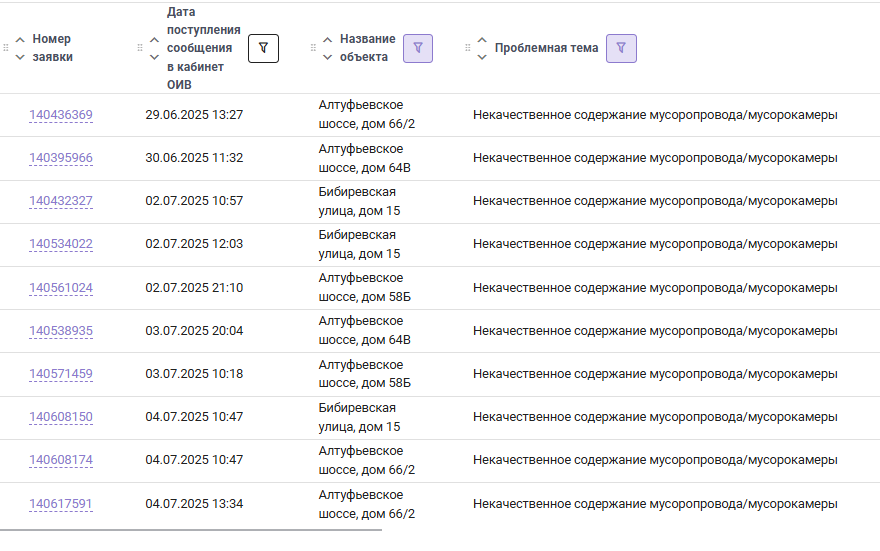Image resolution: width=880 pixels, height=551 pixels.
Task: Grab drag handle of Название объекта column
Action: 313,48
